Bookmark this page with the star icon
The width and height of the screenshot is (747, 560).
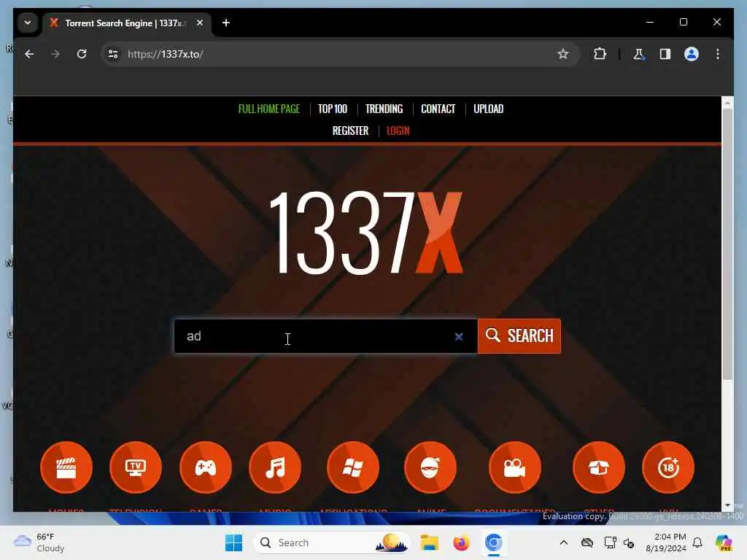click(563, 54)
